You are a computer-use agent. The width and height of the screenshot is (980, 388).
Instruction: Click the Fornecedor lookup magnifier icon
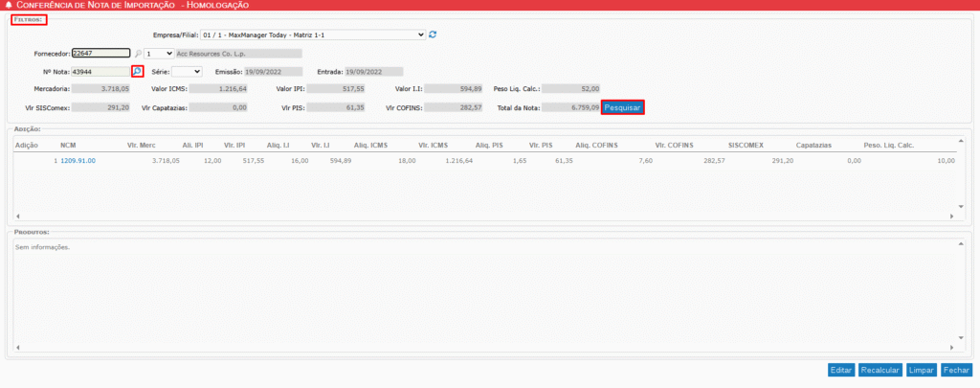pos(137,54)
